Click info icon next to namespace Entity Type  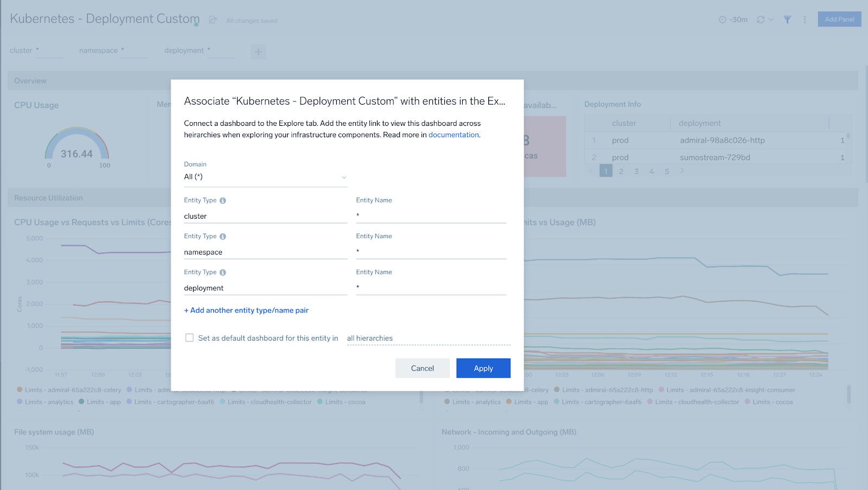pos(223,237)
